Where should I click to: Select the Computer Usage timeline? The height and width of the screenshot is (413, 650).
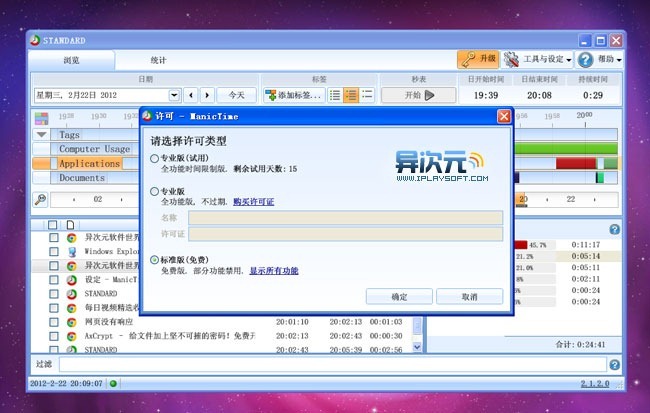point(95,149)
